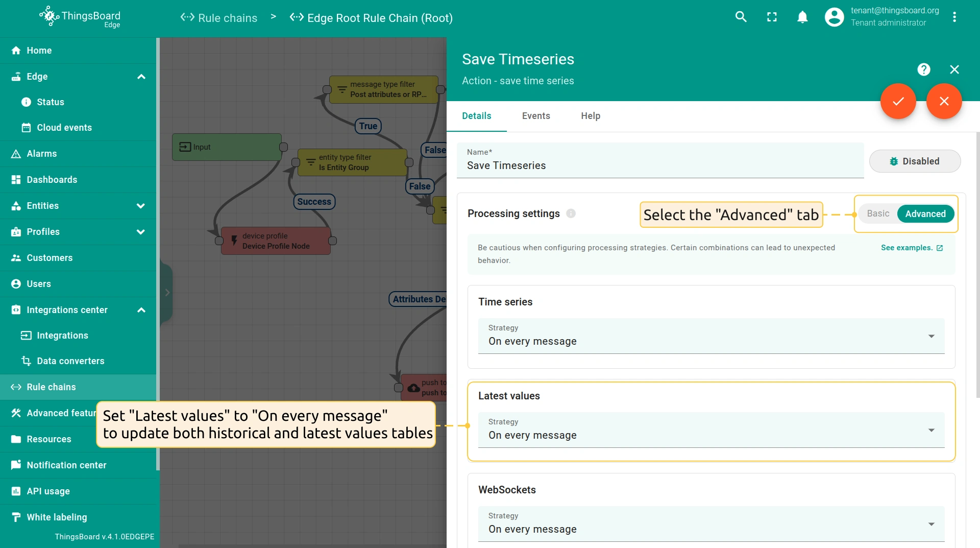980x548 pixels.
Task: Switch to the Events tab
Action: coord(536,116)
